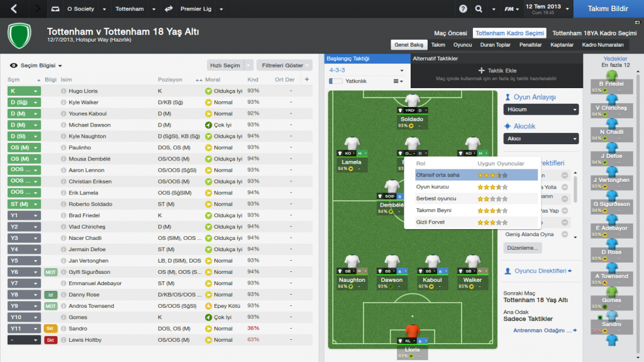Toggle the Yatkınlık switch
644x362 pixels.
click(336, 81)
